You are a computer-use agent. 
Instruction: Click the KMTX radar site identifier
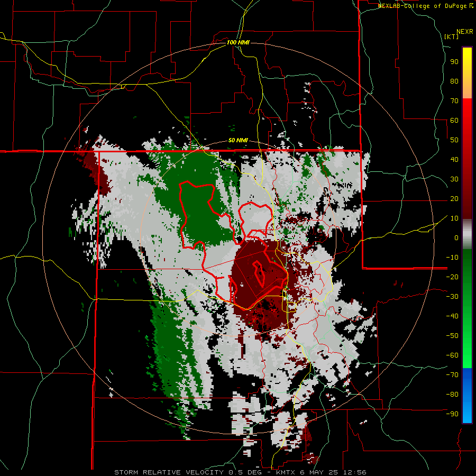tap(287, 472)
